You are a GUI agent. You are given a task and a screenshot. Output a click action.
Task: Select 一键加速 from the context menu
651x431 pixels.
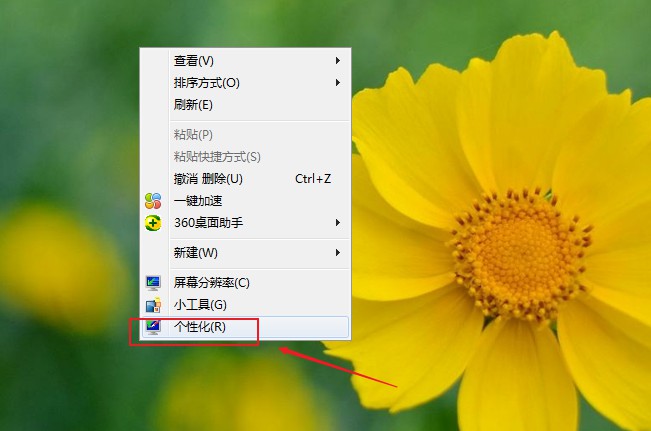[245, 201]
